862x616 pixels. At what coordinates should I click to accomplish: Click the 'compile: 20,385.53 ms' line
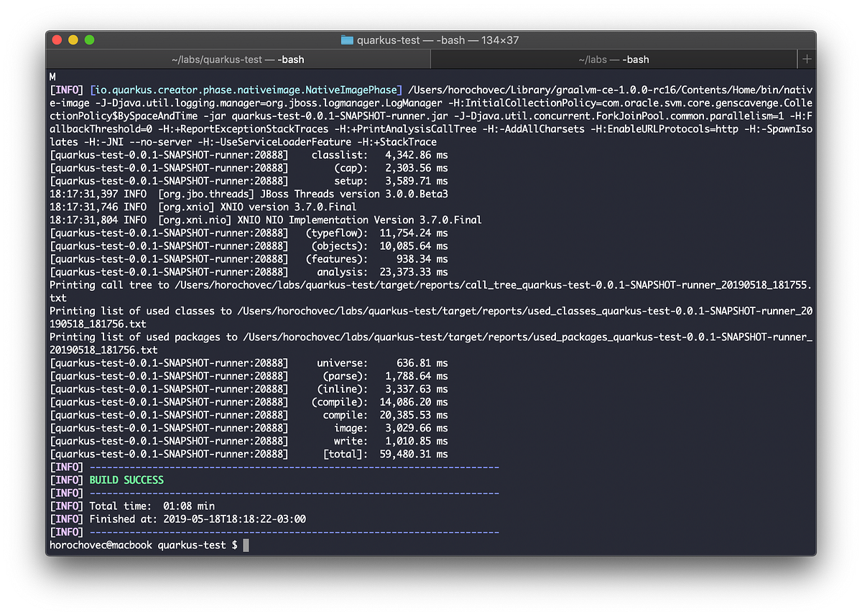click(x=249, y=415)
